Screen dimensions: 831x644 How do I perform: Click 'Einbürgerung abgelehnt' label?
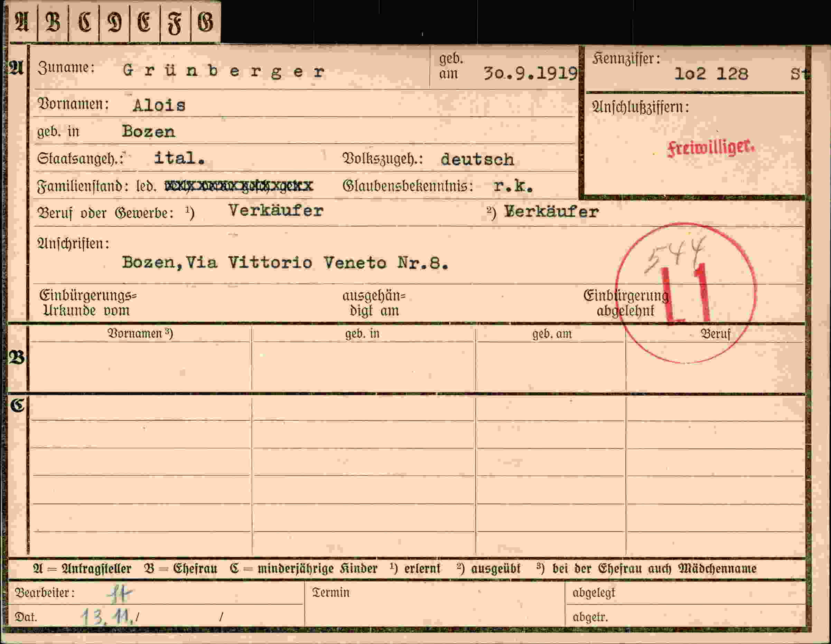pos(626,303)
